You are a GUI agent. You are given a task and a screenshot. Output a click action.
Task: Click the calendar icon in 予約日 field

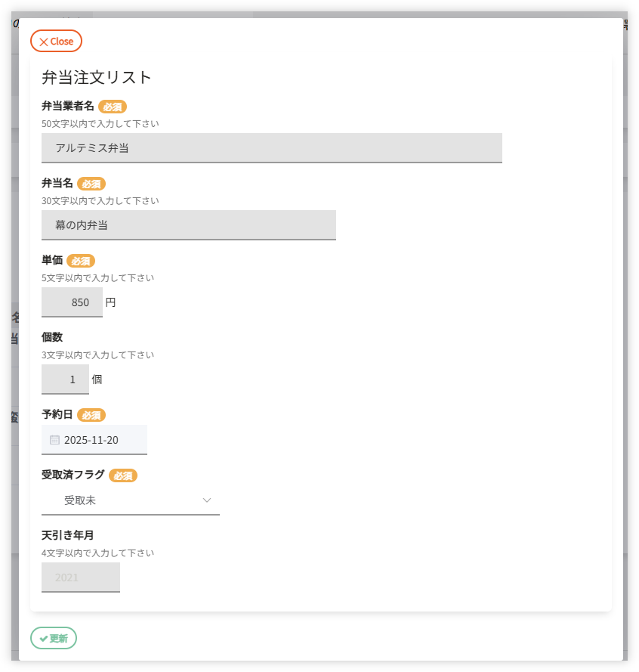(54, 440)
